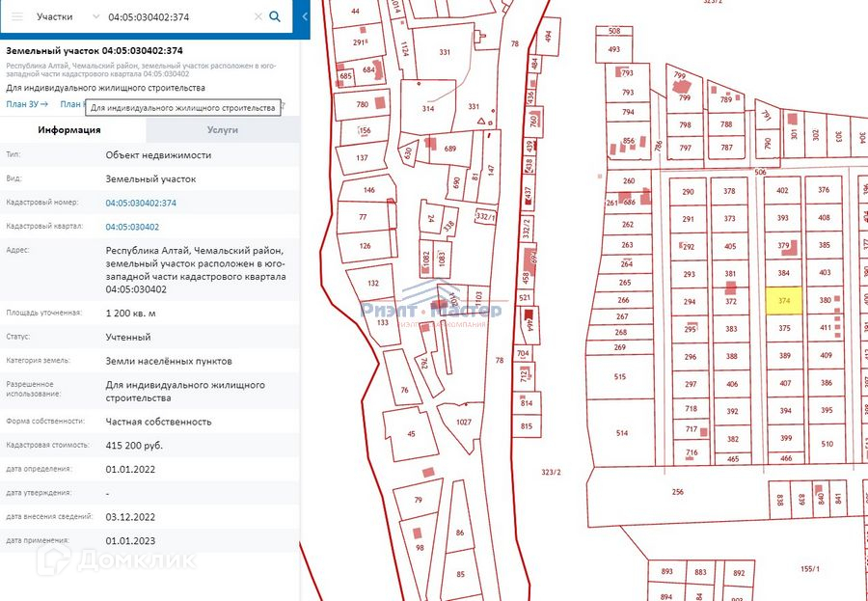Open the Участки search type dropdown
868x601 pixels.
pos(68,16)
